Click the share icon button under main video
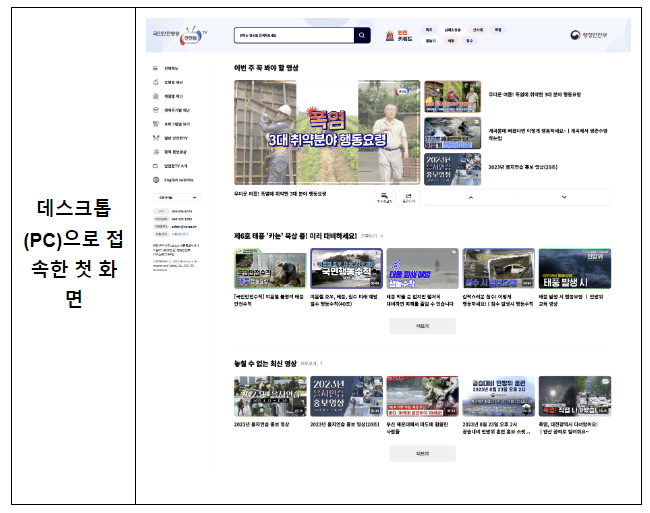This screenshot has width=650, height=513. pos(408,198)
